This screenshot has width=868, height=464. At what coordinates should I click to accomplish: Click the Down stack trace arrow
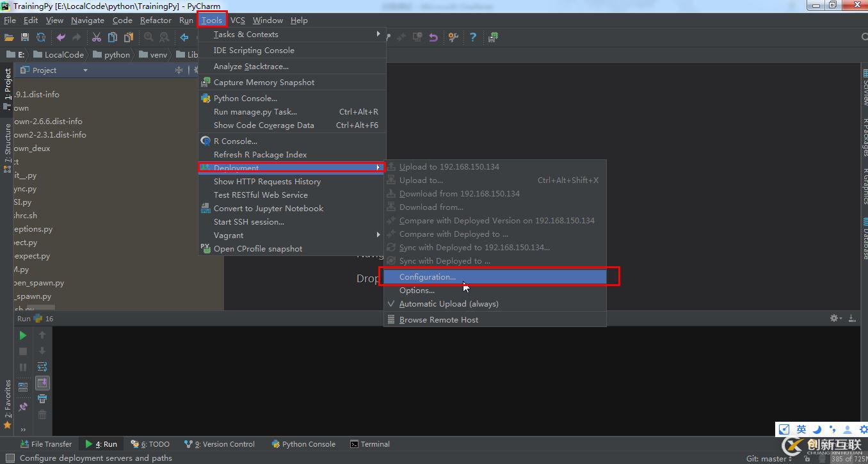(42, 351)
